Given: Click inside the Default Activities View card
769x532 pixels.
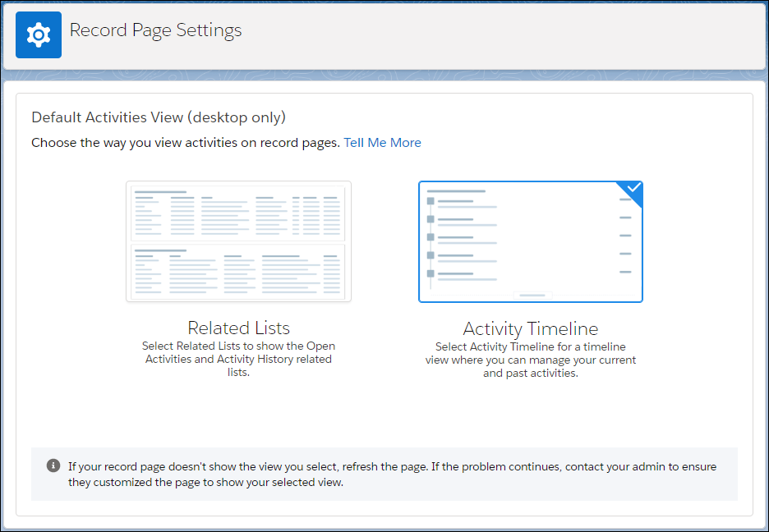Looking at the screenshot, I should coord(384,410).
